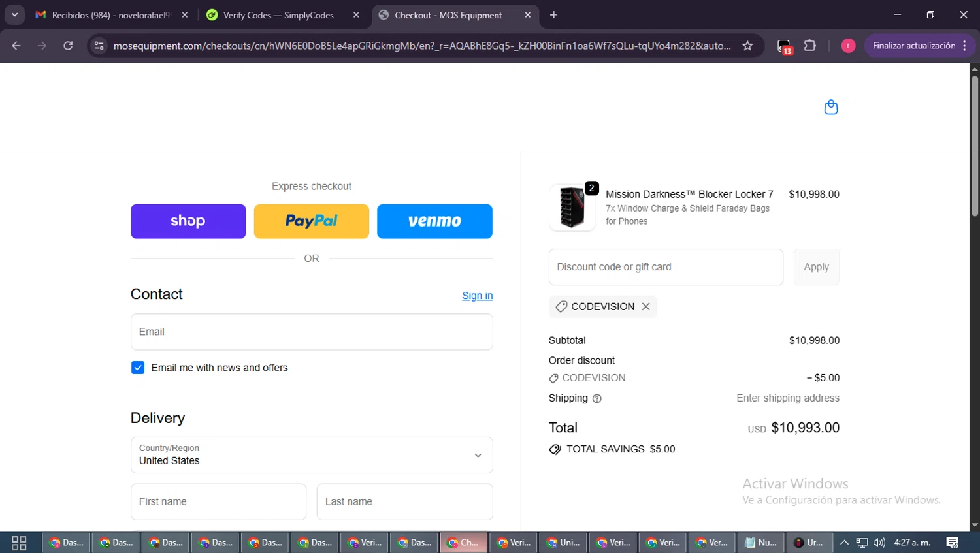980x553 pixels.
Task: Click the Apply discount button
Action: (x=817, y=267)
